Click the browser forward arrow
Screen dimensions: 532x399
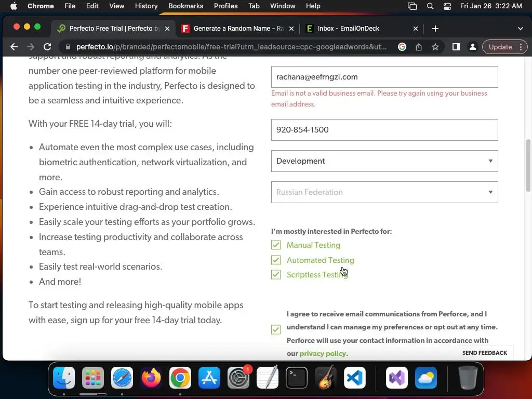(x=31, y=47)
